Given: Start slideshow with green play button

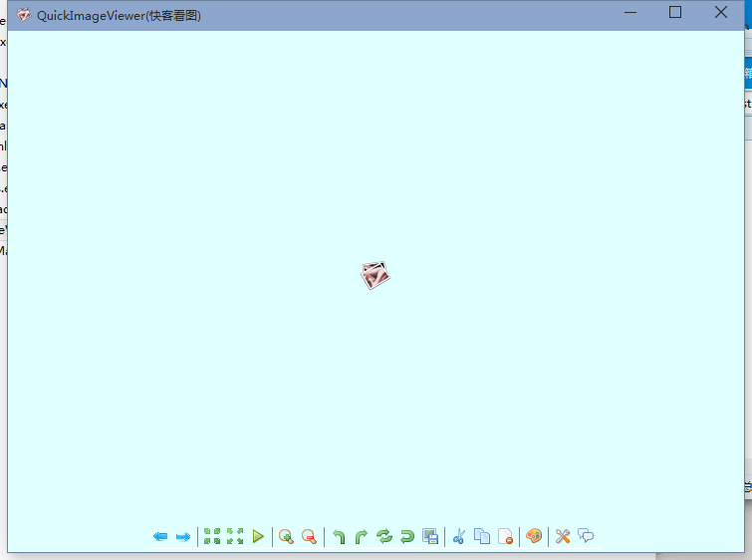Looking at the screenshot, I should click(258, 536).
